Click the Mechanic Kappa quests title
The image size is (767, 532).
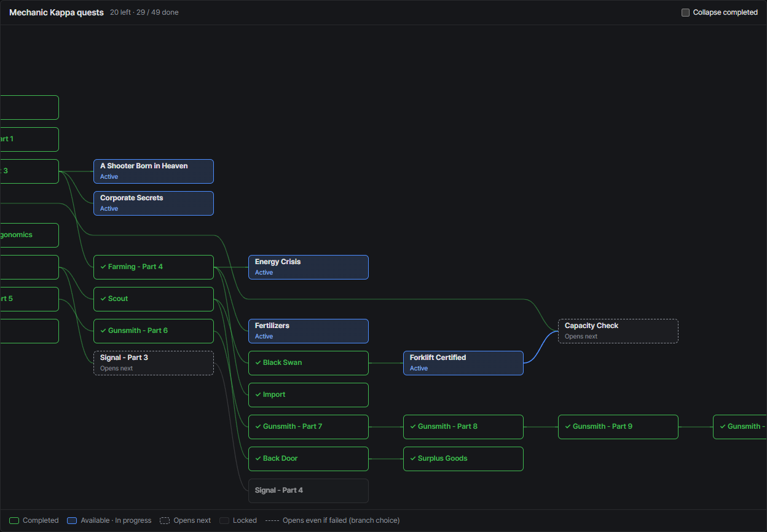coord(57,12)
